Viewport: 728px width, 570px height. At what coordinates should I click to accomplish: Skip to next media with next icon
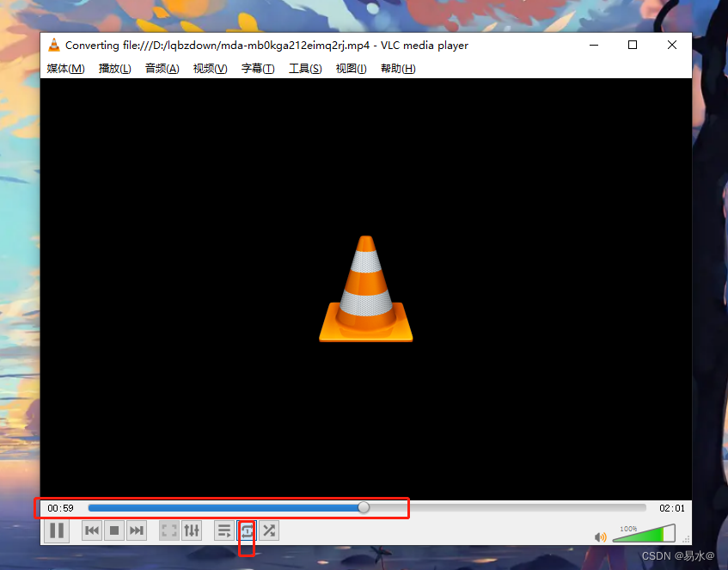136,530
